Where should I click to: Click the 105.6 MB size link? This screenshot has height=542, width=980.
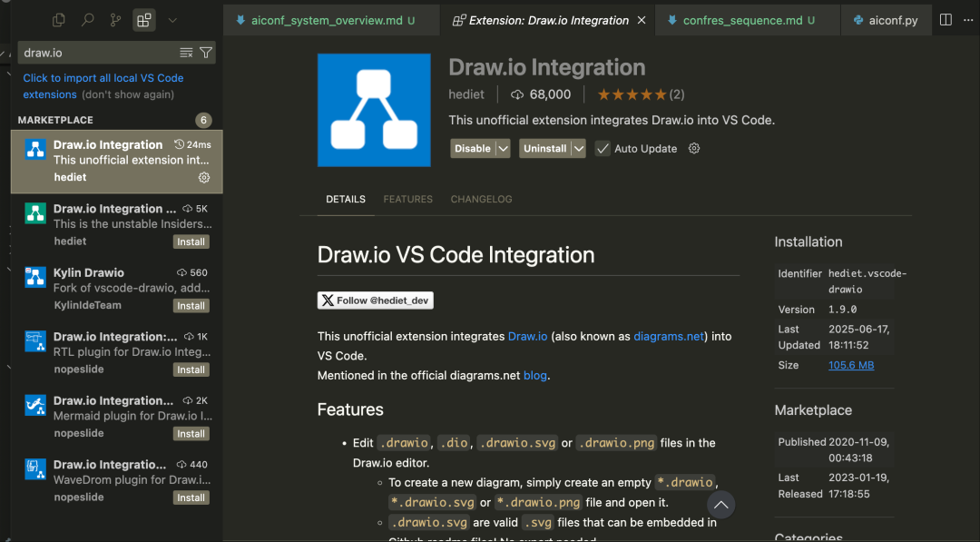tap(851, 365)
